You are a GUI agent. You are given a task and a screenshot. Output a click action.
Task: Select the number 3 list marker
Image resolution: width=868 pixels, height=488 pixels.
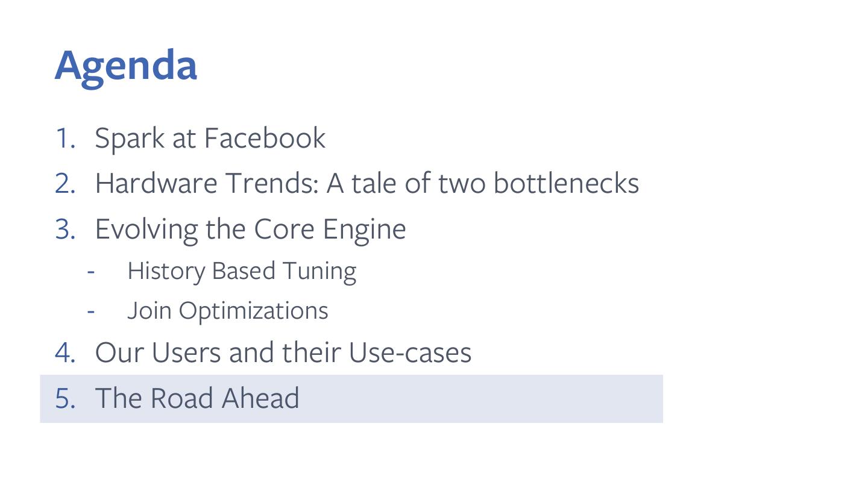pyautogui.click(x=64, y=229)
